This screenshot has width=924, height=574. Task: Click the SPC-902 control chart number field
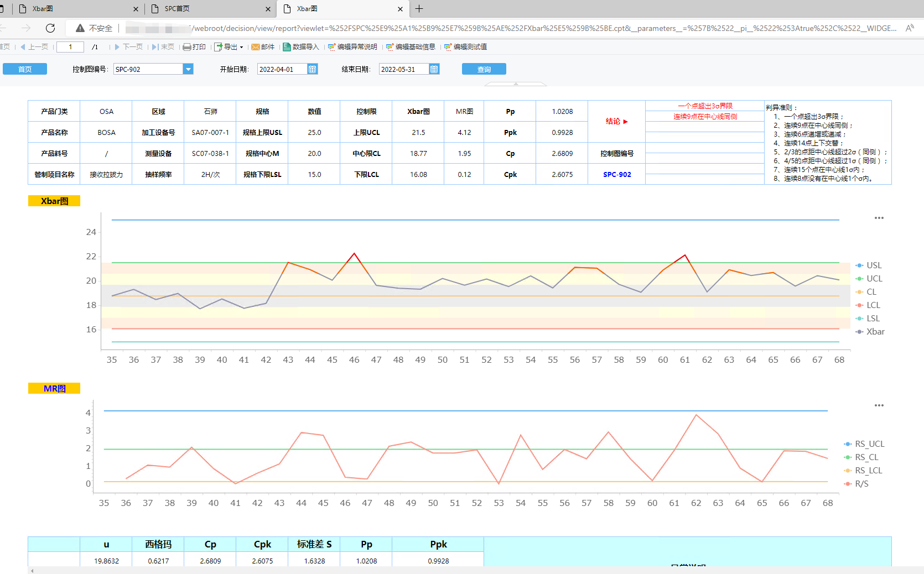[148, 69]
